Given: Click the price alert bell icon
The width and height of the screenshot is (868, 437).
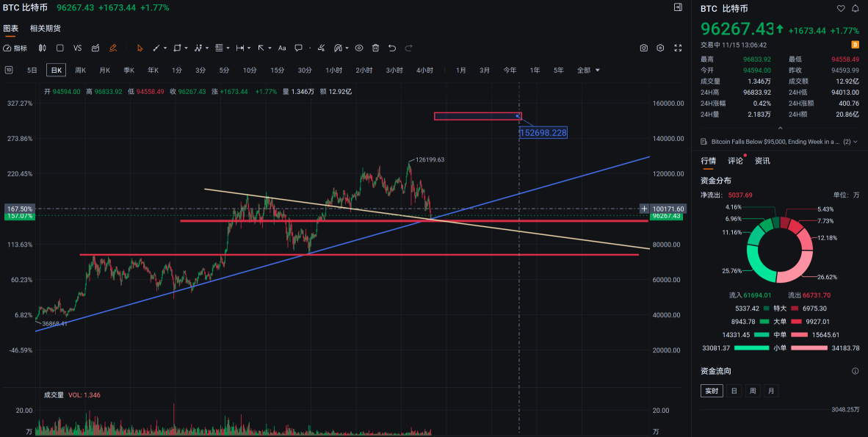Looking at the screenshot, I should (855, 9).
